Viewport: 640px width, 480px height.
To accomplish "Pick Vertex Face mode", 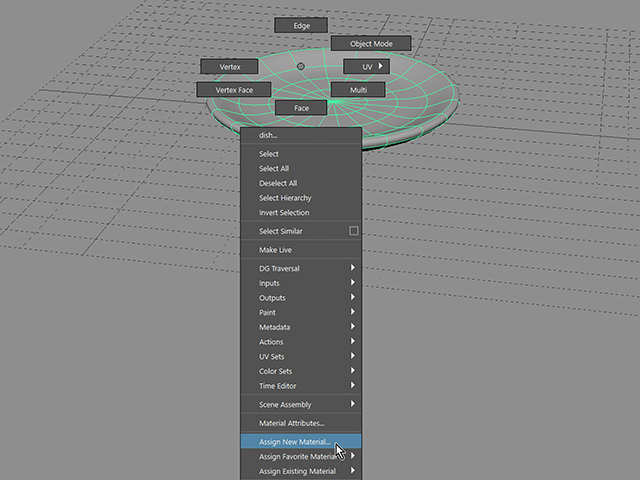I will pos(234,90).
